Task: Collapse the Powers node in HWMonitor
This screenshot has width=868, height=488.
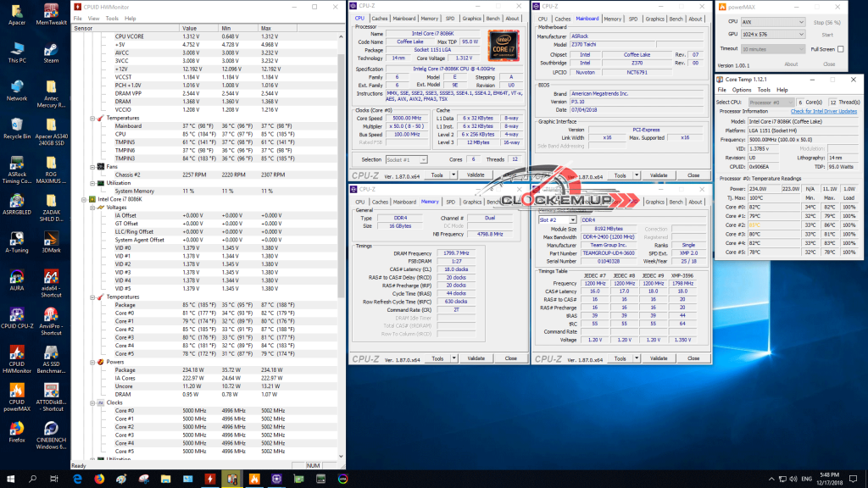Action: pyautogui.click(x=92, y=362)
